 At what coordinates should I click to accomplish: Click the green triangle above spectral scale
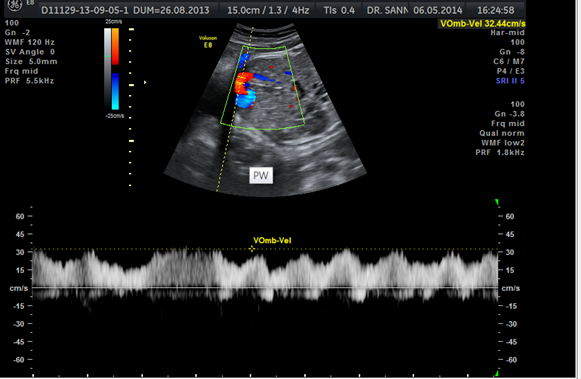(497, 202)
